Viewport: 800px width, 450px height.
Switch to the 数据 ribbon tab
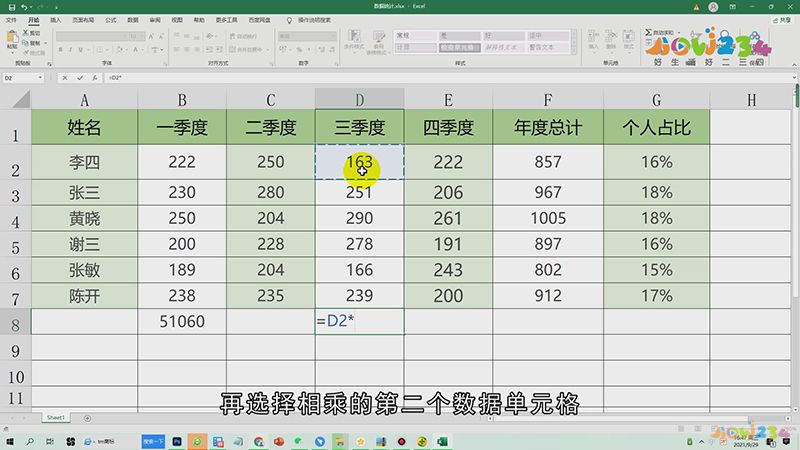[133, 20]
